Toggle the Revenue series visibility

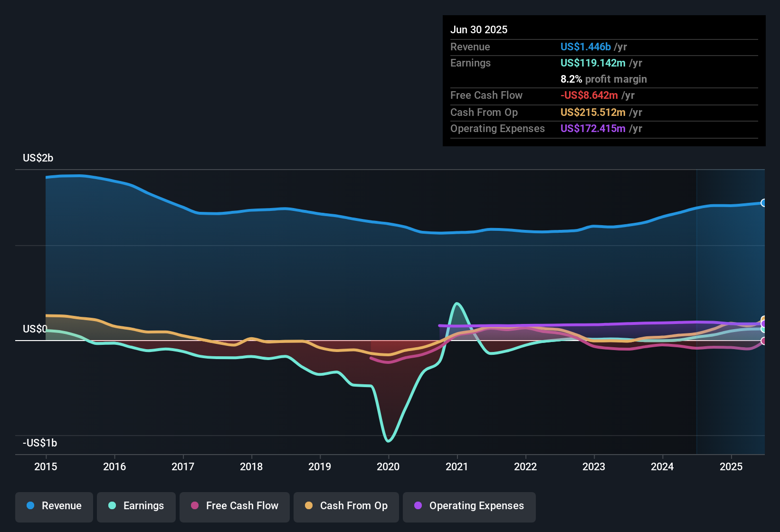tap(54, 506)
